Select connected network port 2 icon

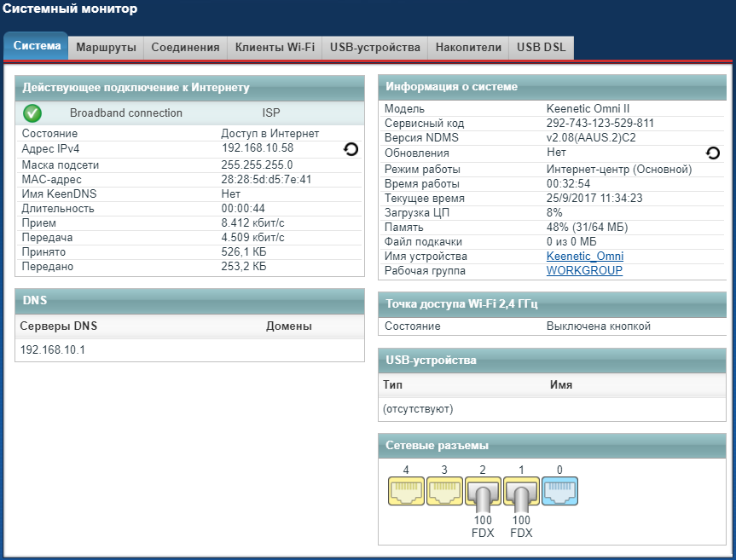coord(482,489)
